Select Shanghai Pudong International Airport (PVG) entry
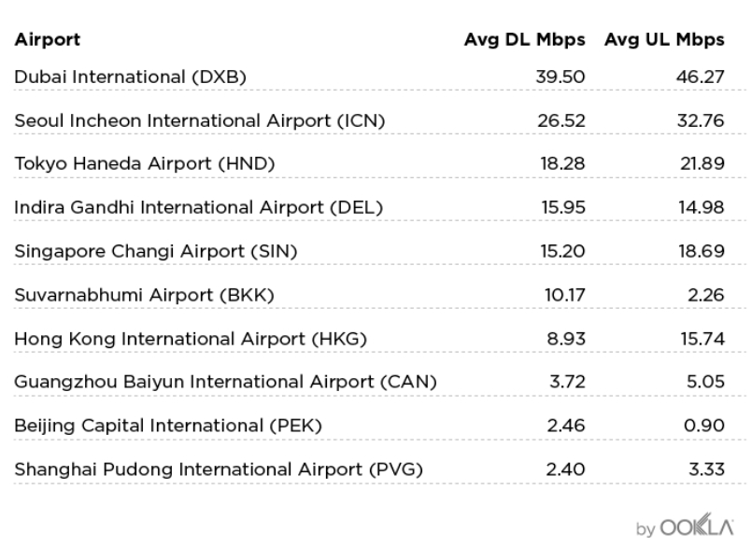The image size is (752, 560). (219, 469)
